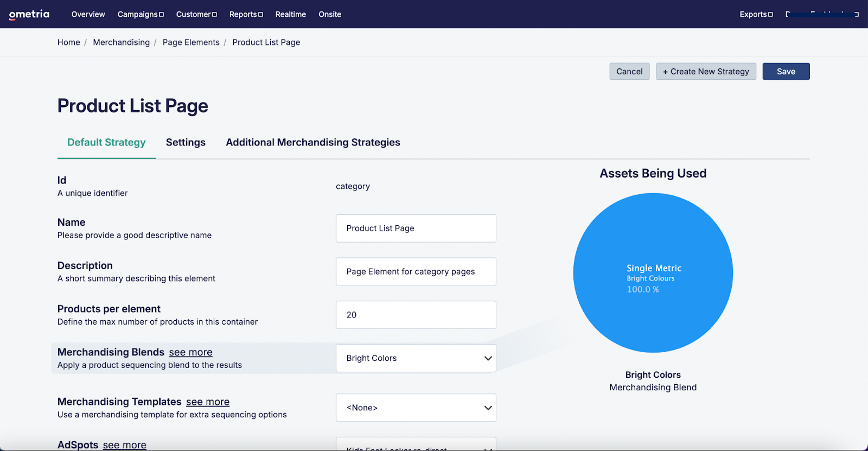Viewport: 868px width, 451px height.
Task: Go to the Realtime section
Action: (291, 15)
